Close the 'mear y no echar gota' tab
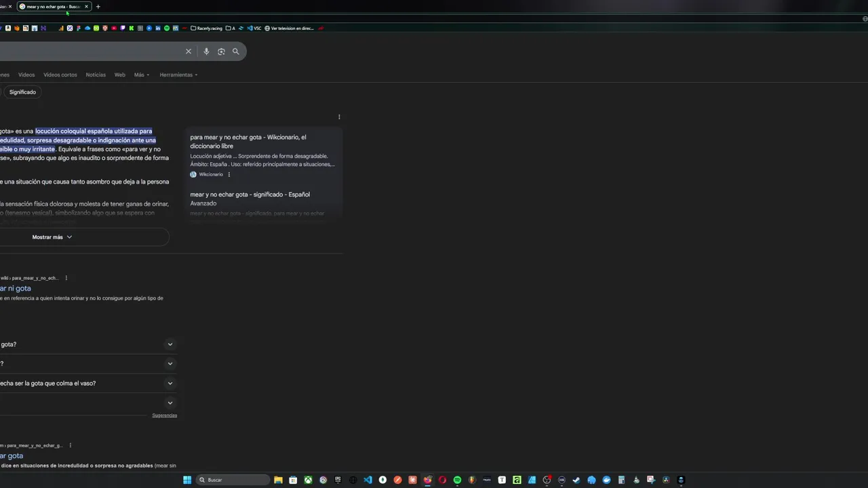The image size is (868, 488). [x=86, y=7]
